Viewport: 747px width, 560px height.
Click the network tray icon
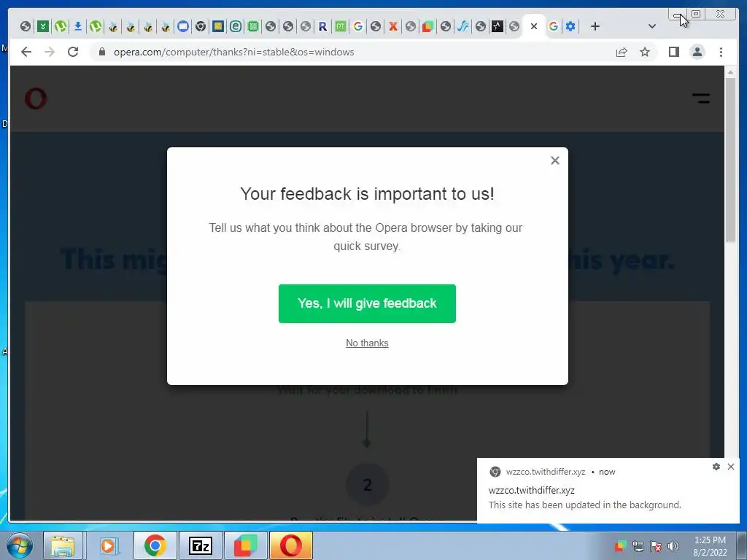click(638, 546)
